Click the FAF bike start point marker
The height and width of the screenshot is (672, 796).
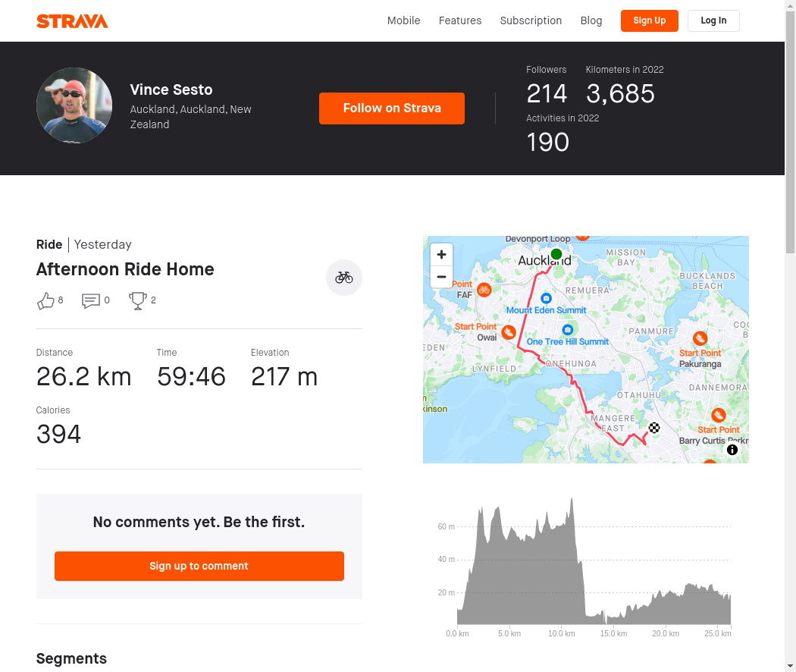coord(484,290)
